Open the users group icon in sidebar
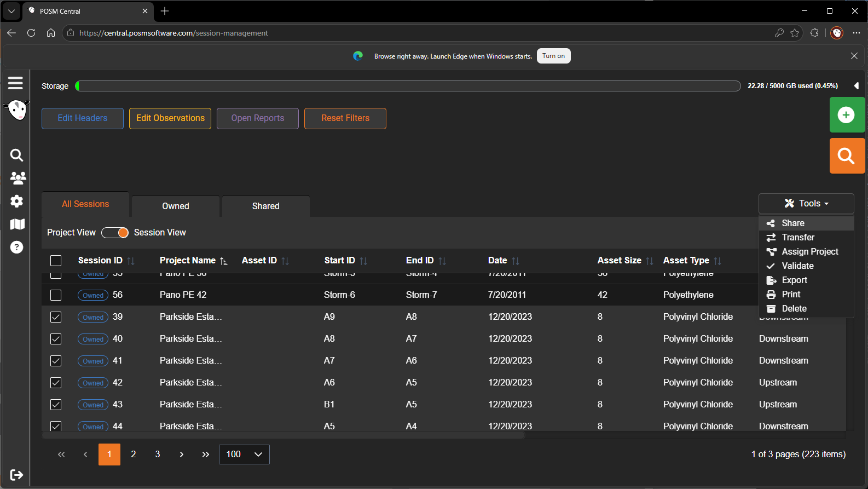Screen dimensions: 868x489 click(x=18, y=178)
